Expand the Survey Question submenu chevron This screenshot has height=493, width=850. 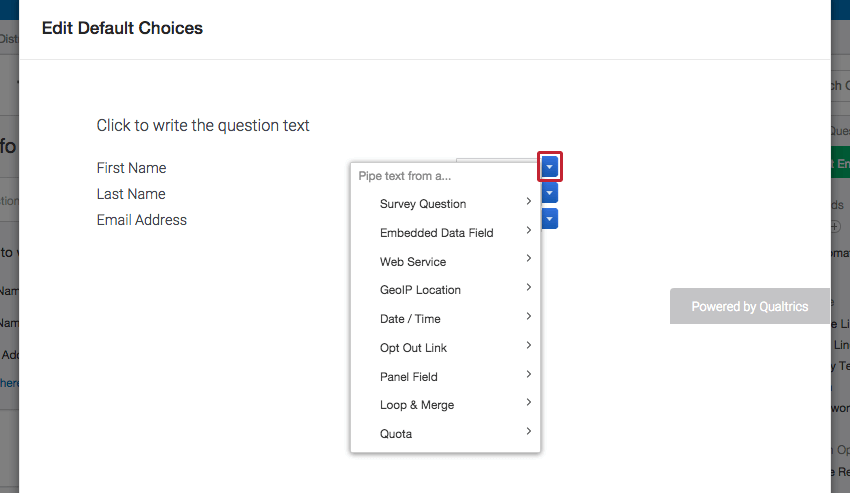(528, 202)
